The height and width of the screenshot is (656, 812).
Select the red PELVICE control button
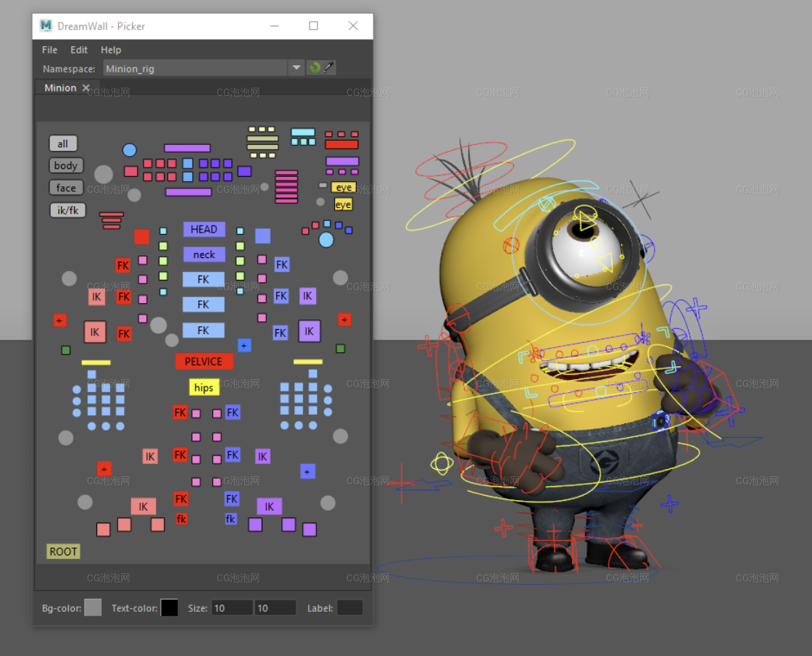(204, 362)
